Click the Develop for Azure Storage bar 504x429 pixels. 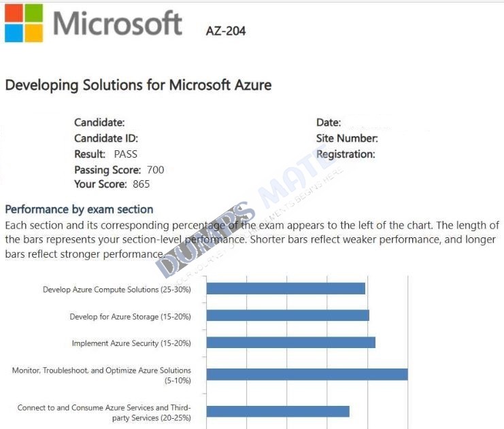pyautogui.click(x=288, y=315)
